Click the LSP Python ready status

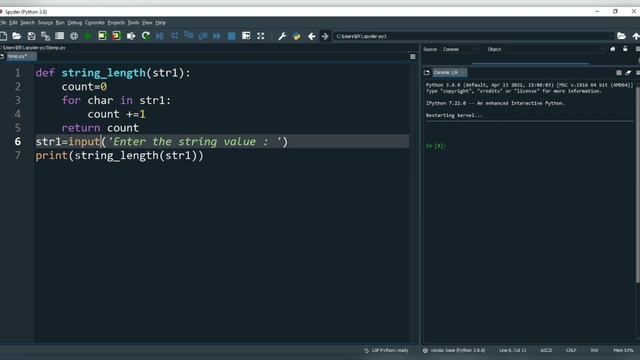coord(386,350)
